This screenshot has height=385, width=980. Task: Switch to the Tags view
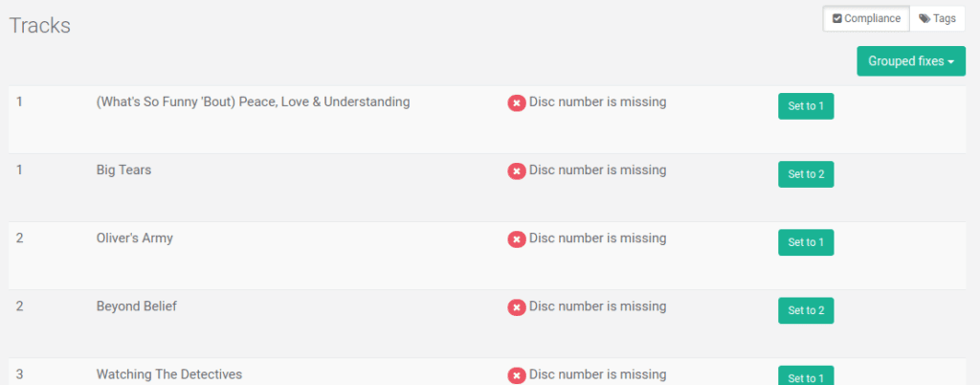click(937, 19)
